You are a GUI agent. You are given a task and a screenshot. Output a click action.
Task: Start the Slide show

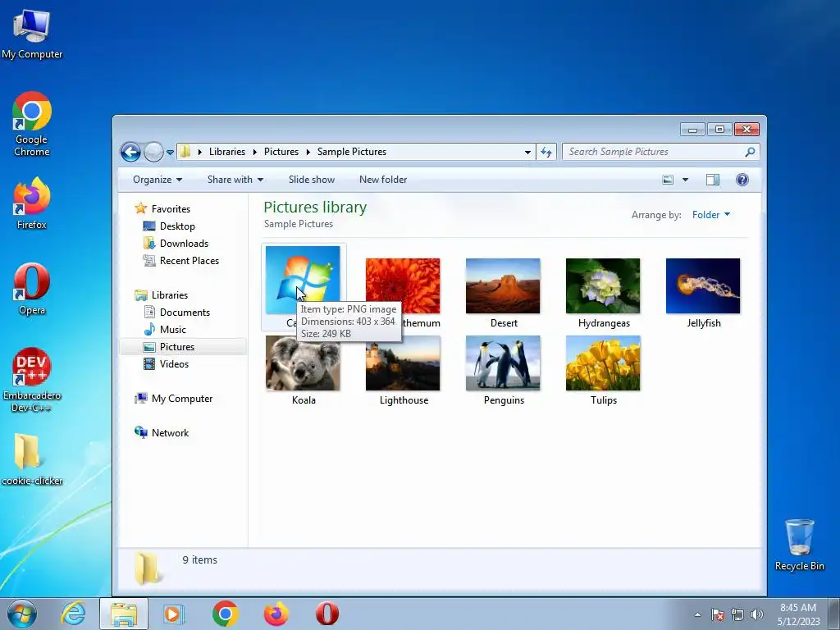click(311, 180)
